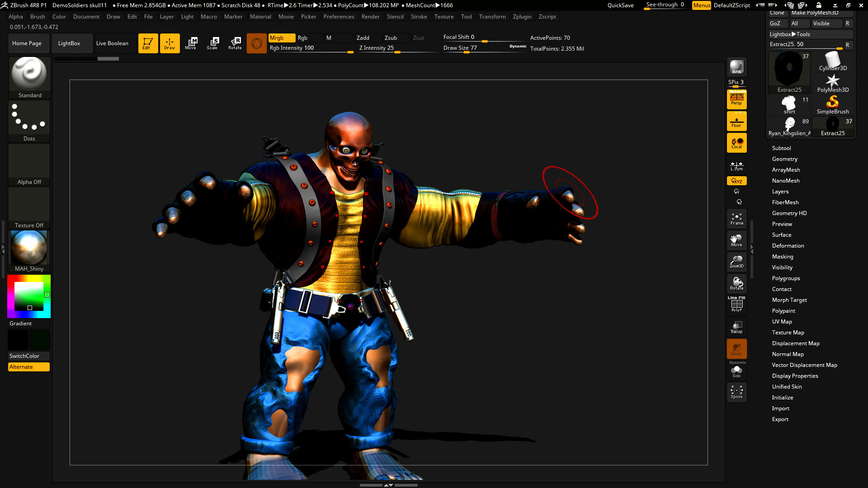Enable Mrgb paint mode
Screen dimensions: 868x488
pos(282,38)
